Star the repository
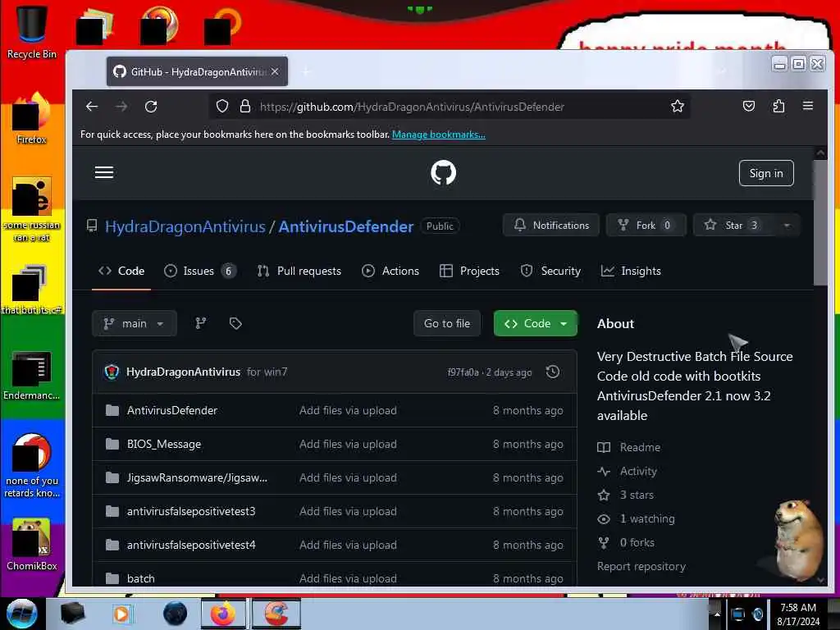 pyautogui.click(x=733, y=225)
